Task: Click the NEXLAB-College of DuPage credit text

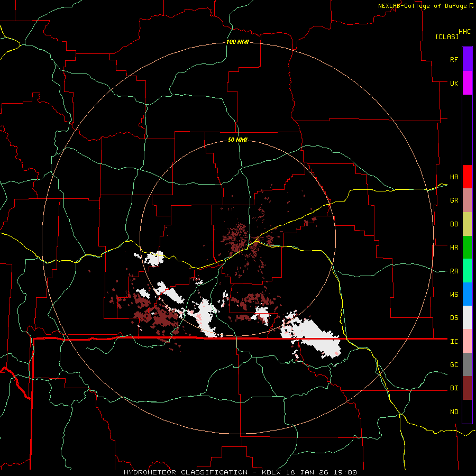Action: (422, 6)
